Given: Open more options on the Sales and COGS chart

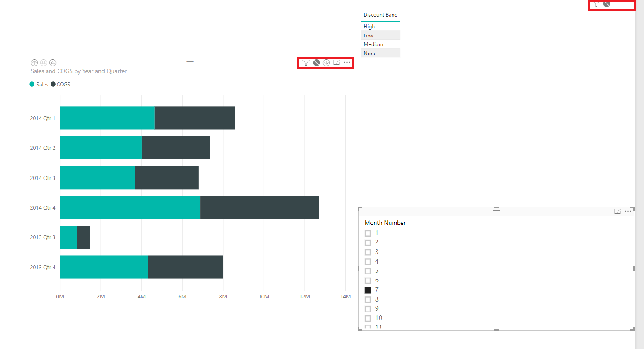Looking at the screenshot, I should [x=347, y=63].
